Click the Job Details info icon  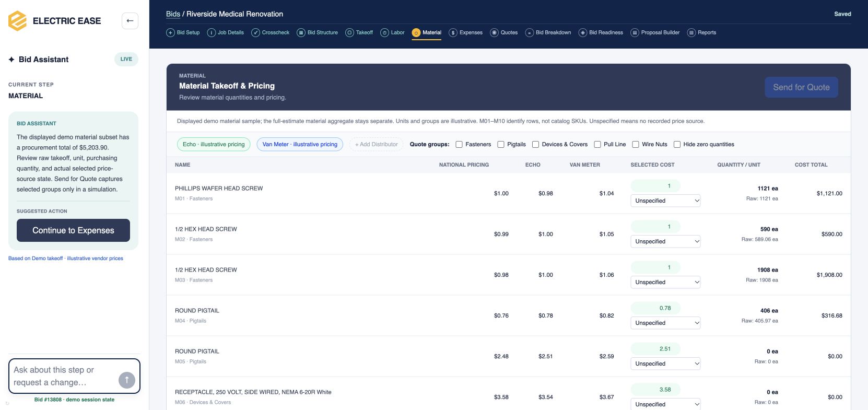coord(212,32)
